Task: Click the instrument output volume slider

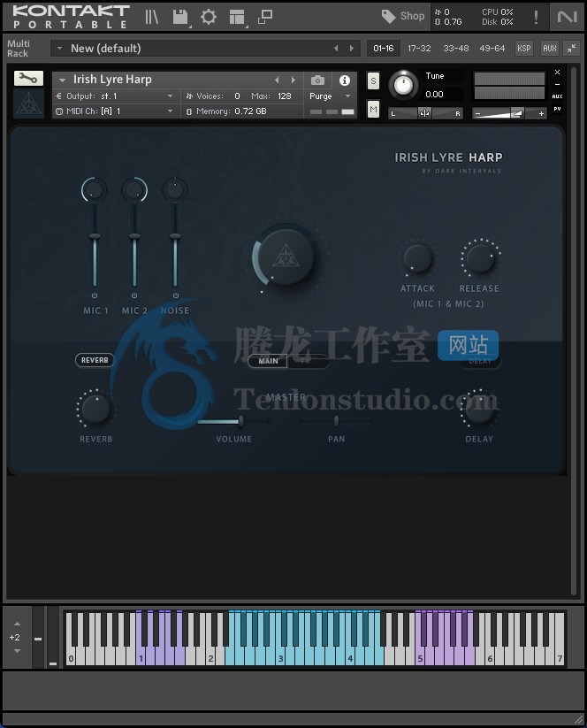Action: coord(509,113)
